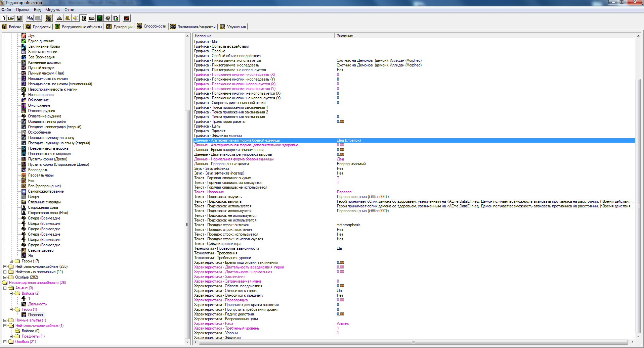
Task: Save using the floppy disk icon
Action: [x=19, y=18]
